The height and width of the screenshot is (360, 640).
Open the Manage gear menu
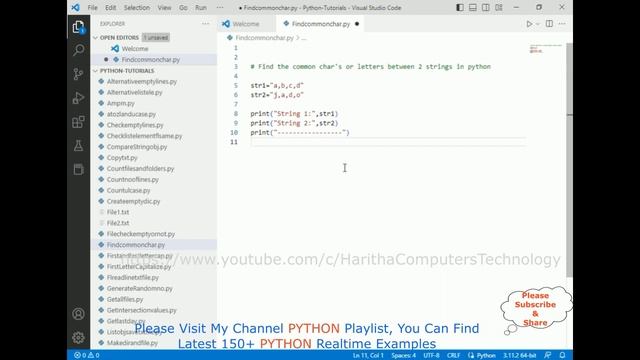coord(78,338)
